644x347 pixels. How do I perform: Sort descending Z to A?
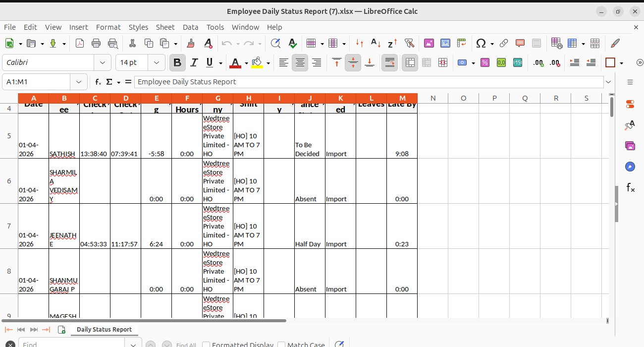point(392,43)
